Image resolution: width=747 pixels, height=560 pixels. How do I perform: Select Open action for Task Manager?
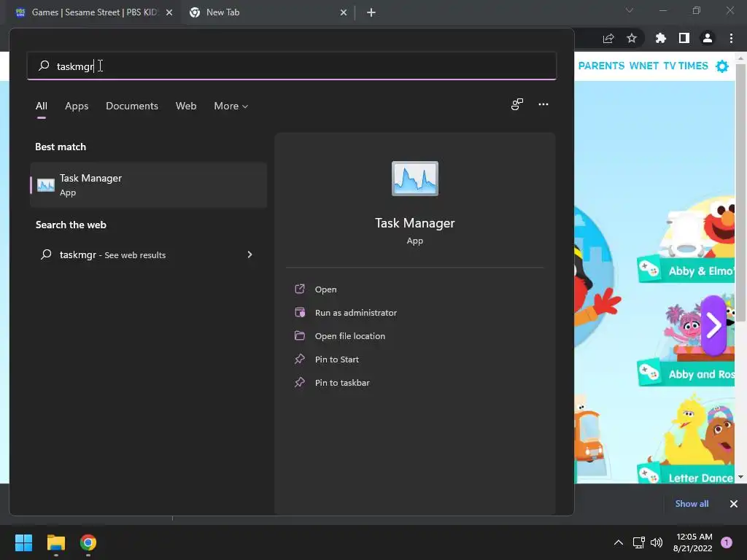coord(325,289)
